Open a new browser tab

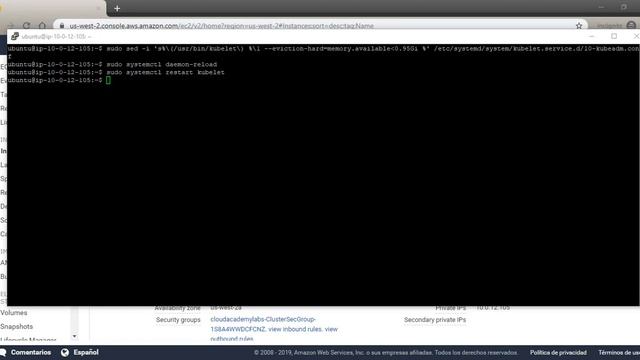[117, 8]
